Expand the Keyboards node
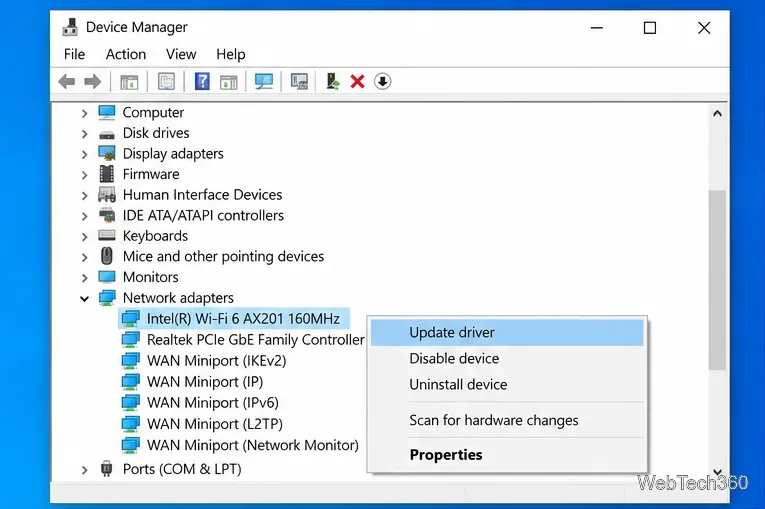 84,237
